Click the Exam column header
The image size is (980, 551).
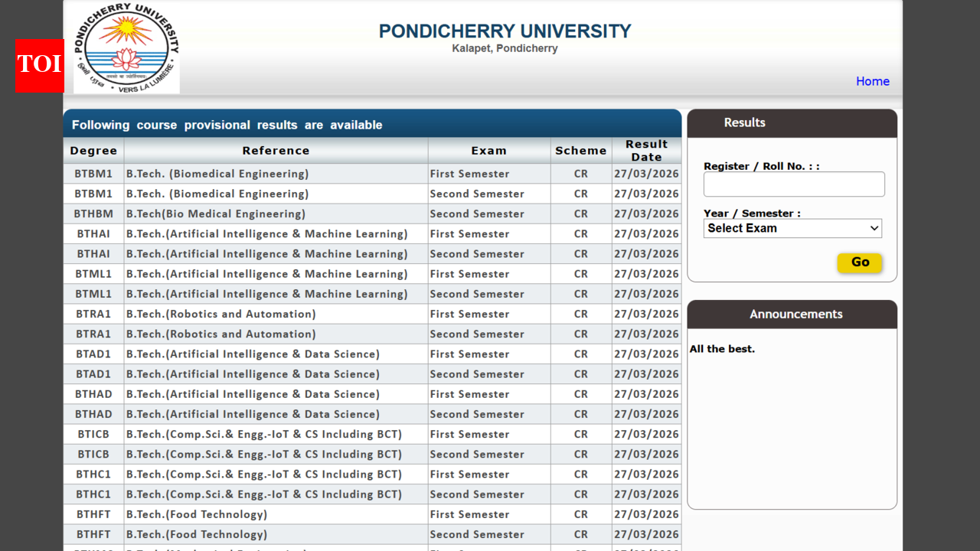click(488, 150)
